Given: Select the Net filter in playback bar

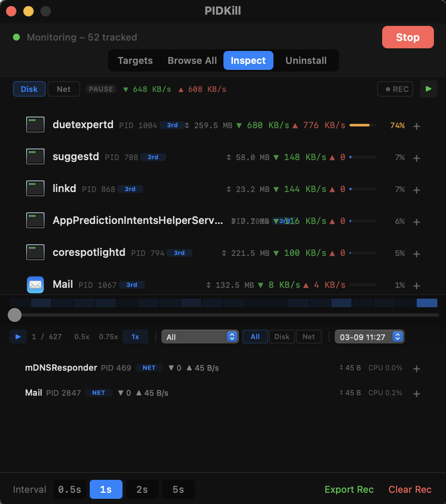Looking at the screenshot, I should [308, 337].
